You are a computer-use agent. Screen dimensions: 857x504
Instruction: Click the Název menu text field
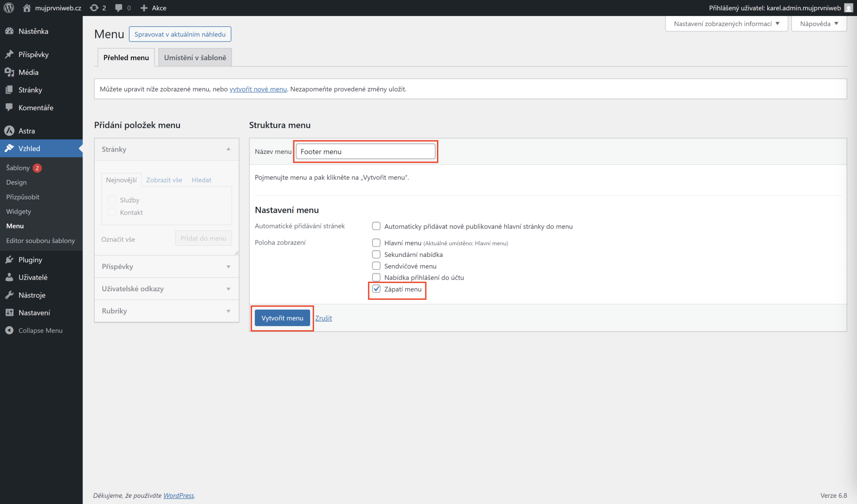(365, 152)
